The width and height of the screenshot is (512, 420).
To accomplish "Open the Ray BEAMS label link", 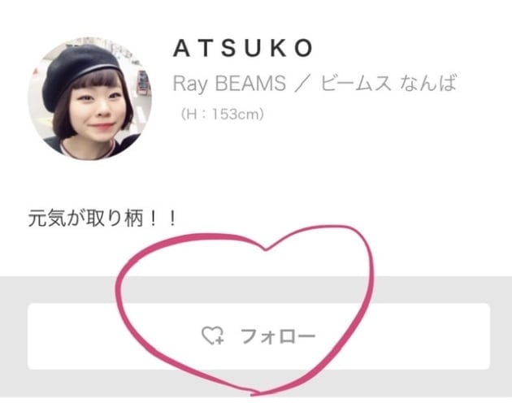I will tap(229, 83).
